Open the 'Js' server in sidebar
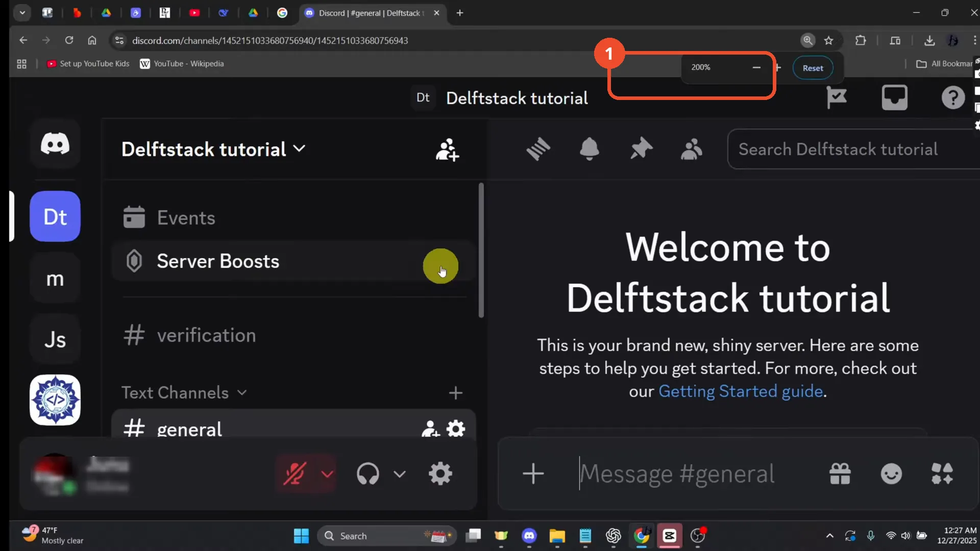980x551 pixels. pos(55,339)
